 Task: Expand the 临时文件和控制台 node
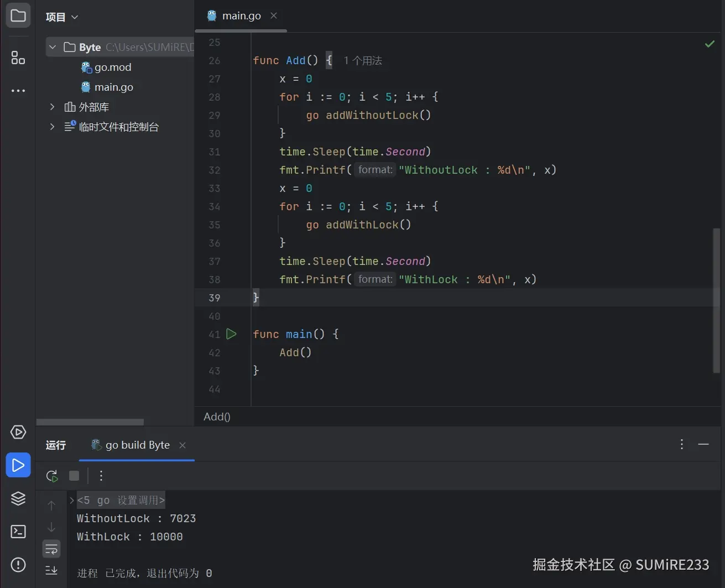click(x=53, y=127)
